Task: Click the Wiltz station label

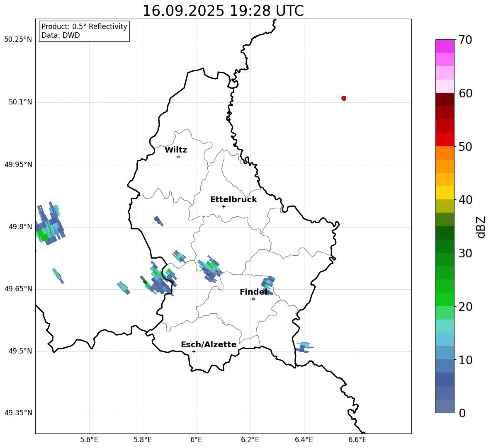Action: (x=176, y=150)
